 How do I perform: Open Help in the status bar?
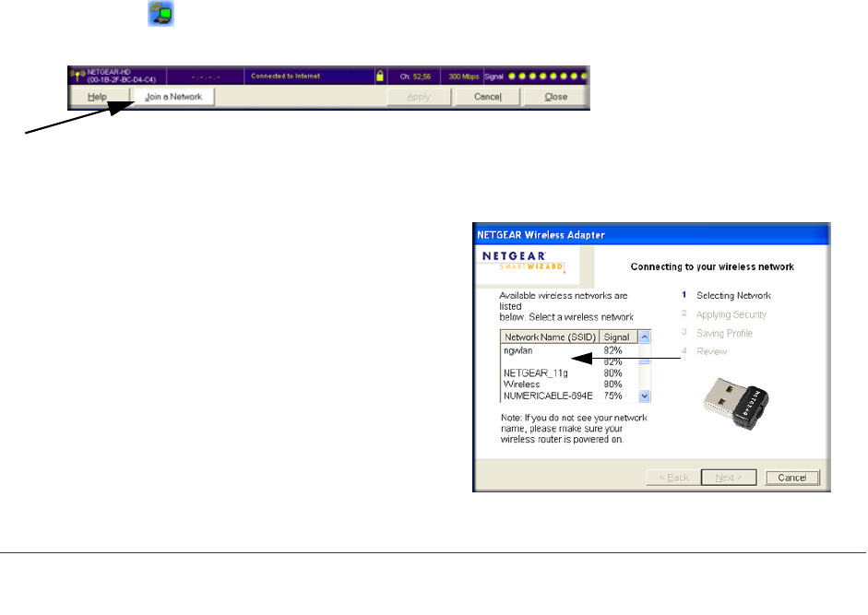98,97
